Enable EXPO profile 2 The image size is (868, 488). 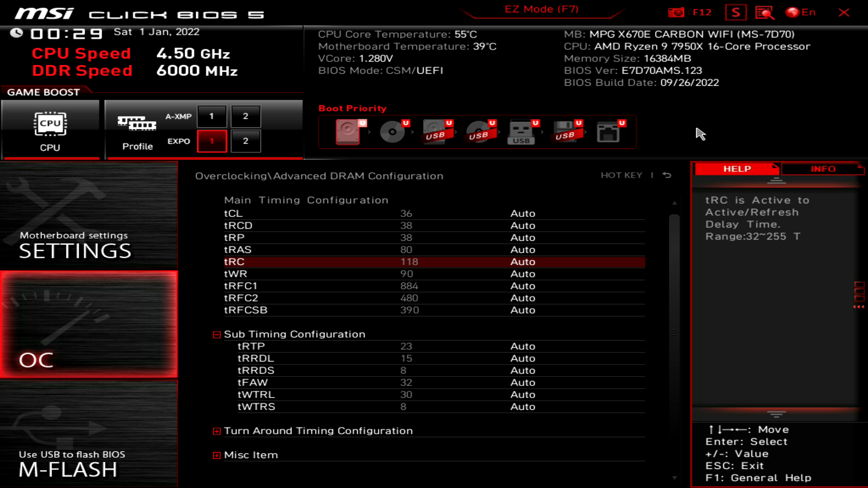[245, 141]
